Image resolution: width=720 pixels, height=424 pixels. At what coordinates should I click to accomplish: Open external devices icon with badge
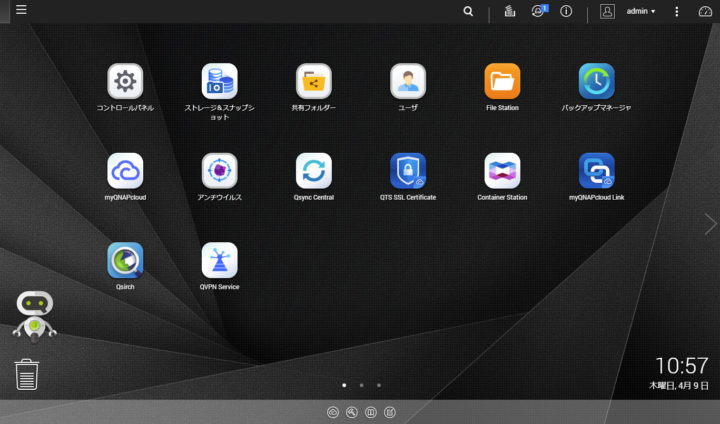click(x=539, y=11)
